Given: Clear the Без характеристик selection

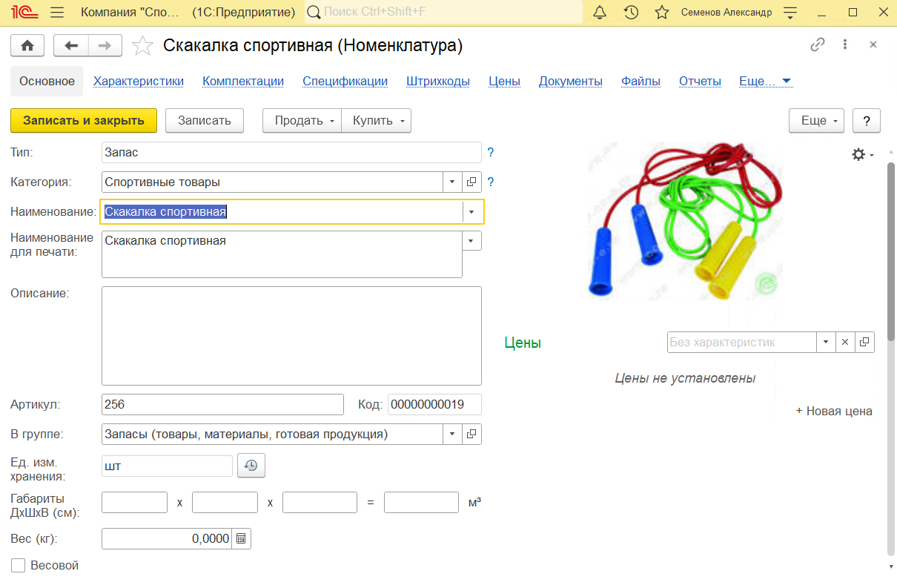Looking at the screenshot, I should pos(846,342).
